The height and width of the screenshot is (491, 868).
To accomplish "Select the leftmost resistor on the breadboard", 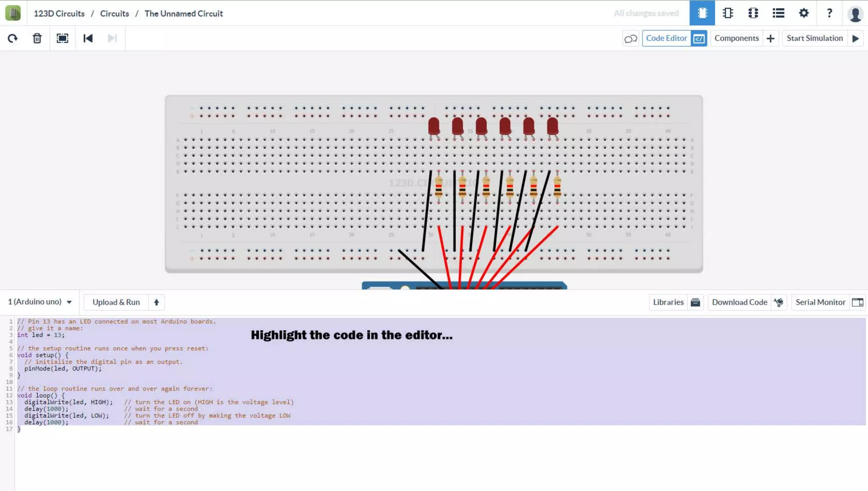I will [439, 187].
